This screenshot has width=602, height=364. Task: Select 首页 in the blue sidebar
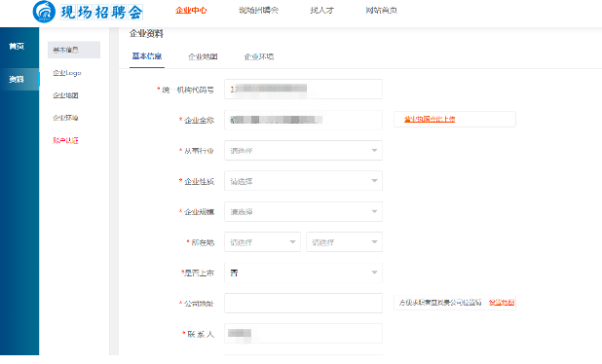point(17,47)
